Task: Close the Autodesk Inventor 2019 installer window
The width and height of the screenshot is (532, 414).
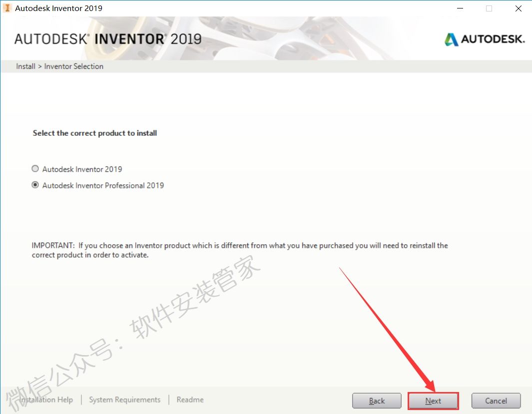Action: coord(518,8)
